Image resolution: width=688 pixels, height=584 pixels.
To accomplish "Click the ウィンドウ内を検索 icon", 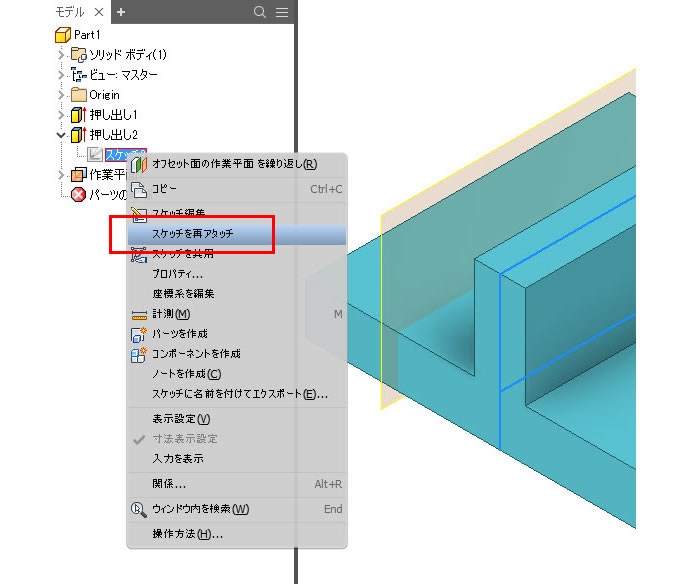I will [139, 509].
